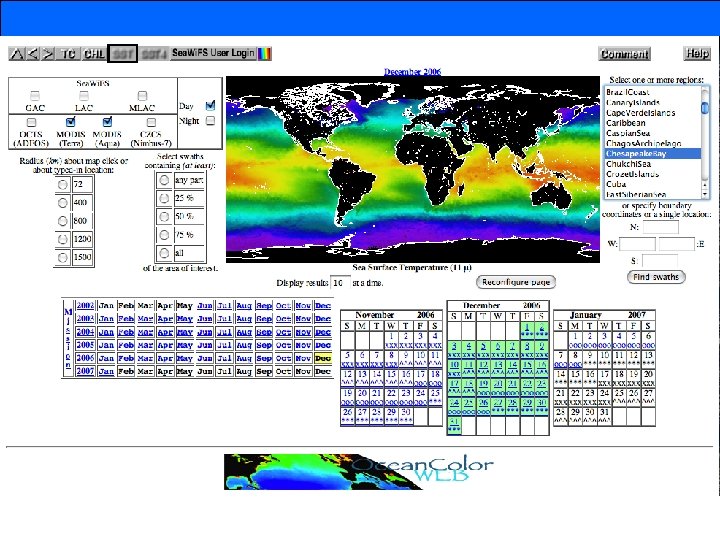Viewport: 720px width, 540px height.
Task: Select the 1500 km radius option
Action: (x=62, y=257)
